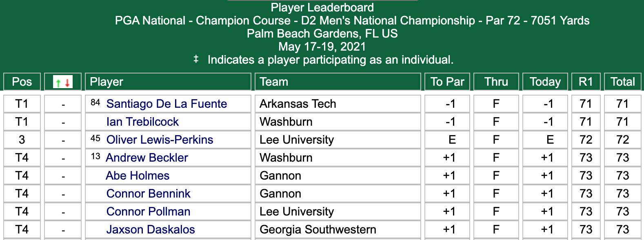644x240 pixels.
Task: Click the green-red movement arrows column header
Action: click(x=62, y=82)
